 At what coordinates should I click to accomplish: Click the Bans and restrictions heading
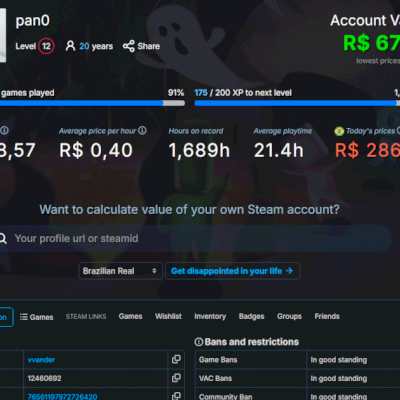coord(252,342)
